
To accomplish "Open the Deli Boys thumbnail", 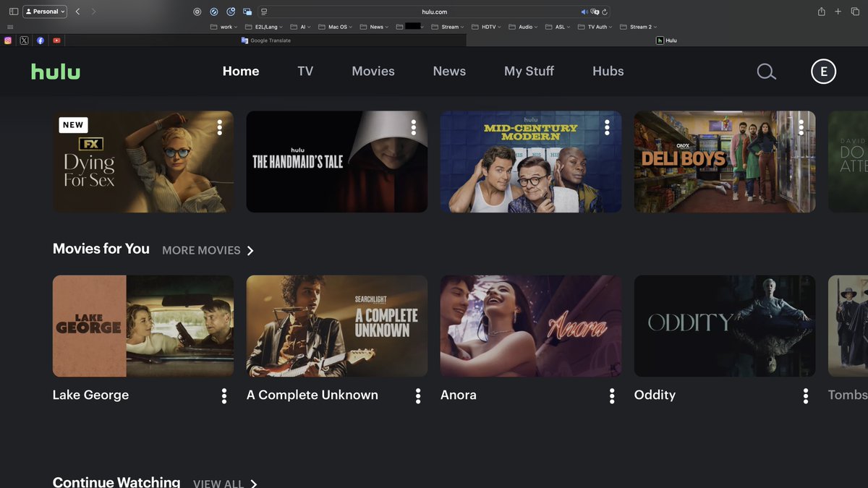I will click(725, 161).
